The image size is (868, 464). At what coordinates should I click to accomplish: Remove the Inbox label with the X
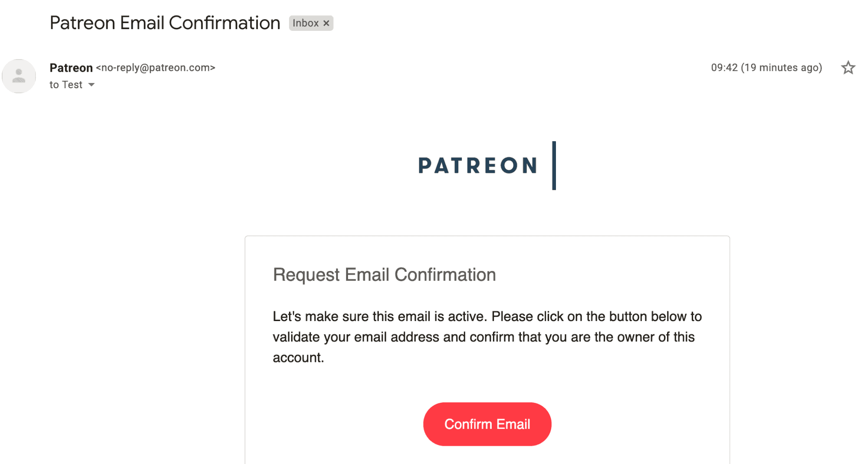click(x=326, y=23)
